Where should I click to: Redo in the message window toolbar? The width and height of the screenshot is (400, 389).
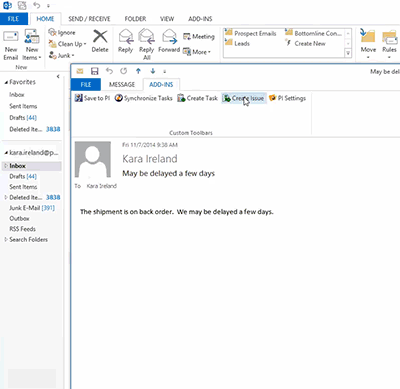(123, 71)
